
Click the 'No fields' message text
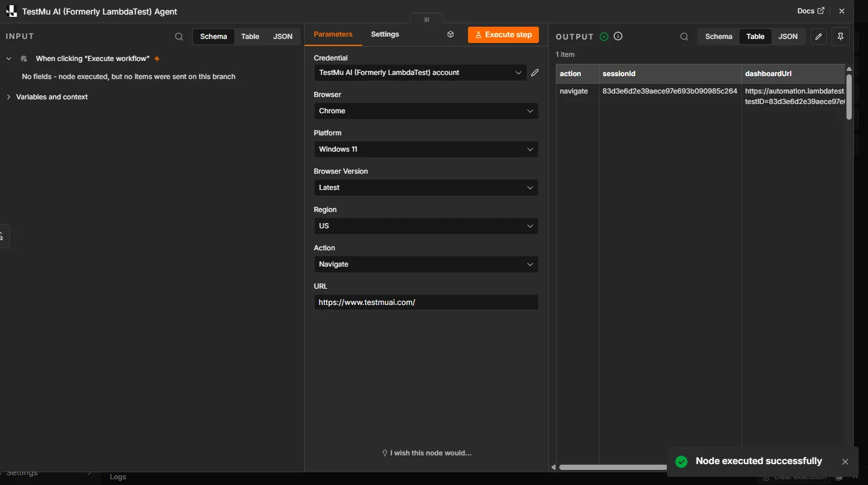click(128, 77)
